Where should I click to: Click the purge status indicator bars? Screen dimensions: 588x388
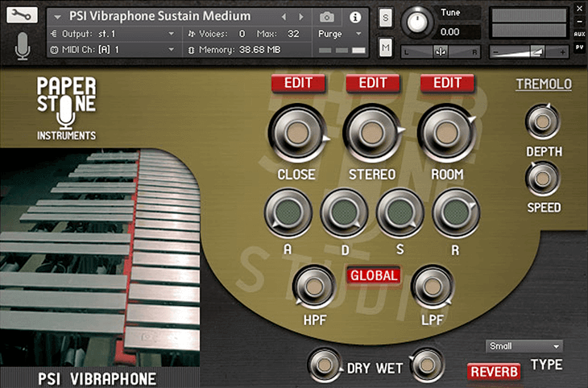pyautogui.click(x=342, y=50)
